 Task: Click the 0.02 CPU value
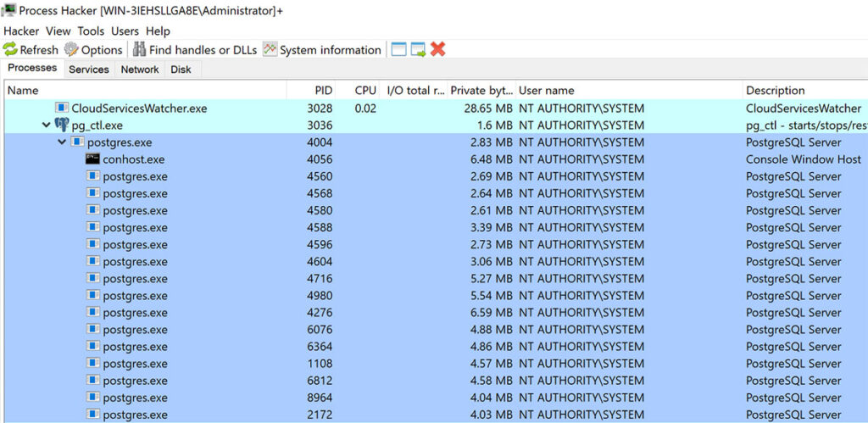click(365, 108)
